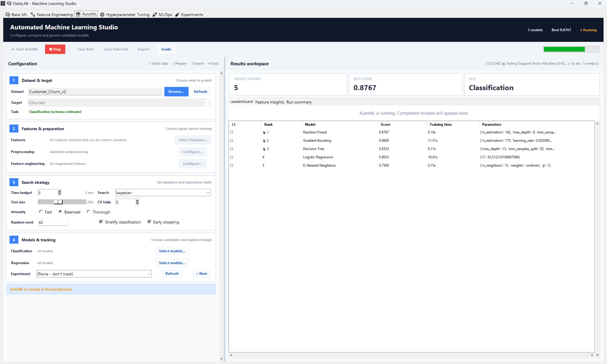
Task: Click + New experiment button
Action: [201, 274]
